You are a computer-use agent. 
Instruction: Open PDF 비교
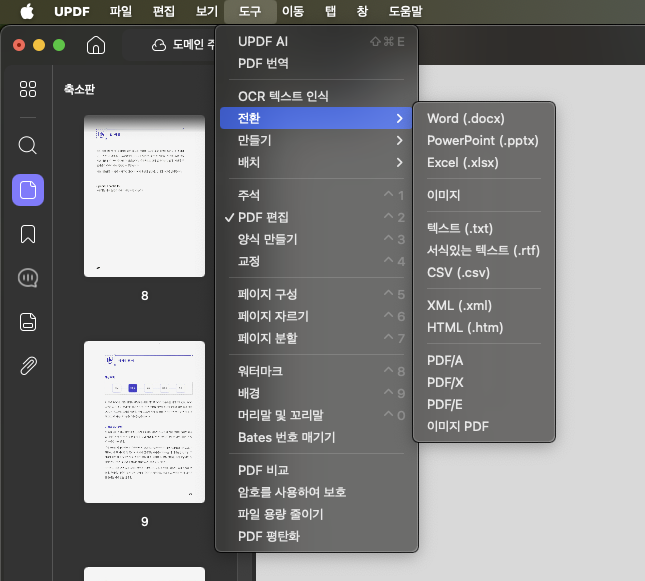tap(316, 470)
